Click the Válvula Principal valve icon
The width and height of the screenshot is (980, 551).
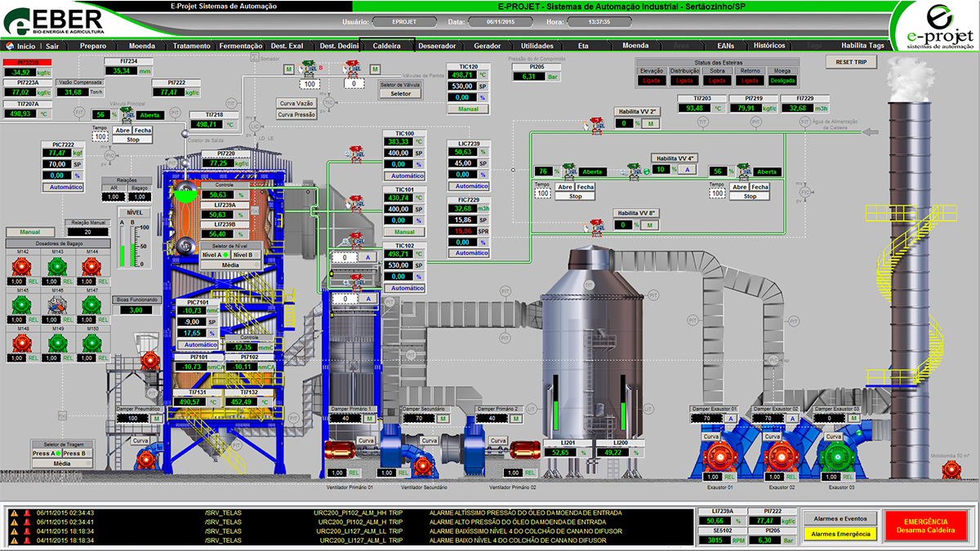pos(127,115)
